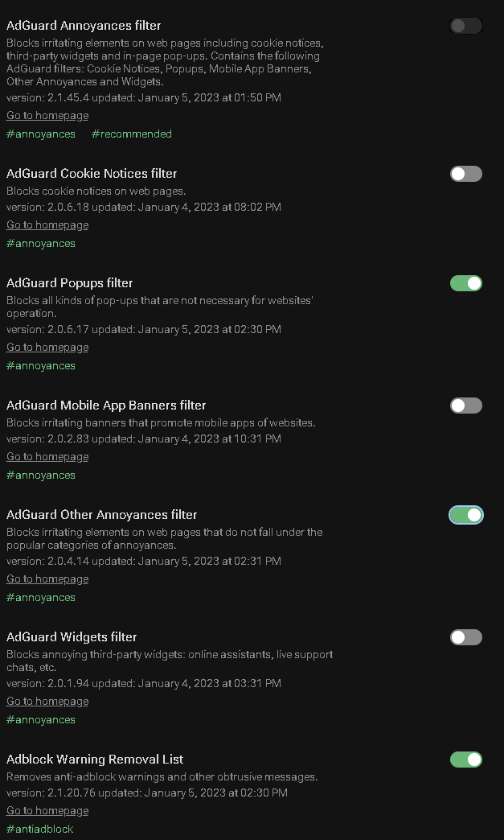Open homepage of AdGuard Popups filter
504x840 pixels.
47,347
